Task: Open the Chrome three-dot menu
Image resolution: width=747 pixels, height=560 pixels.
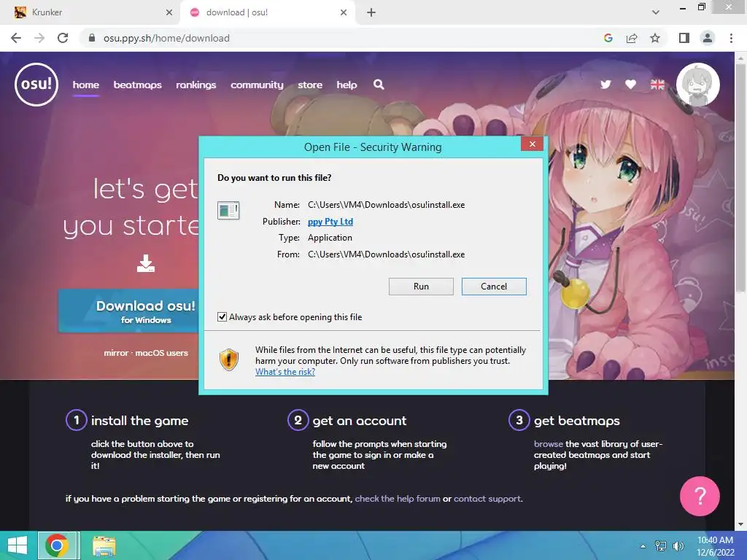Action: [x=731, y=38]
